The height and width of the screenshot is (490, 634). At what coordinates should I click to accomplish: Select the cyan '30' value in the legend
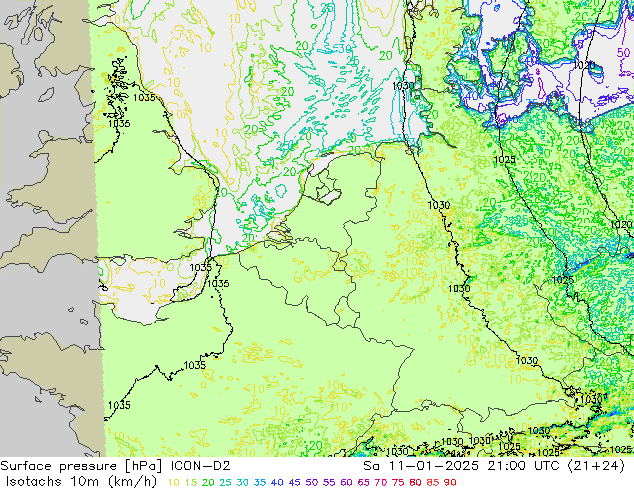click(x=243, y=482)
